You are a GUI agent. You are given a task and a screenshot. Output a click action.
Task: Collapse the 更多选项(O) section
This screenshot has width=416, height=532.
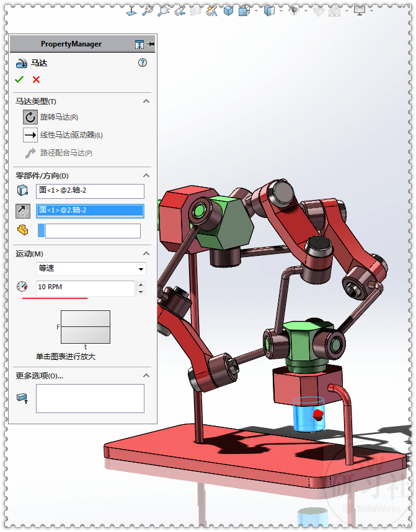(146, 375)
